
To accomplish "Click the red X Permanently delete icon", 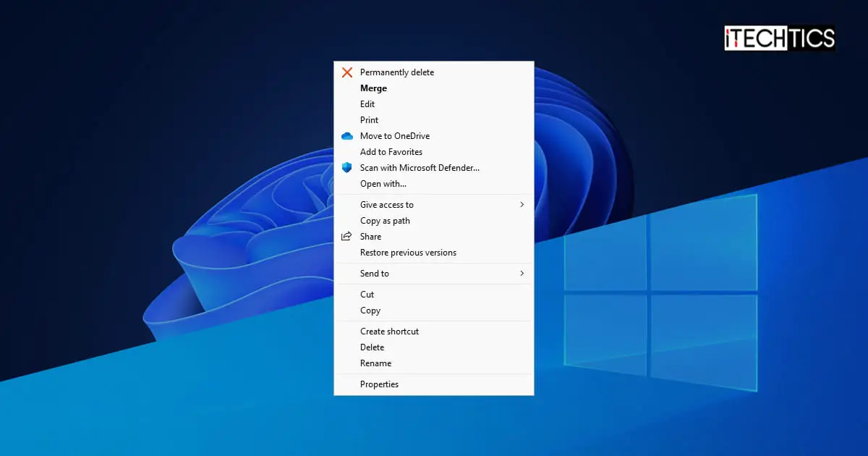I will pos(347,72).
